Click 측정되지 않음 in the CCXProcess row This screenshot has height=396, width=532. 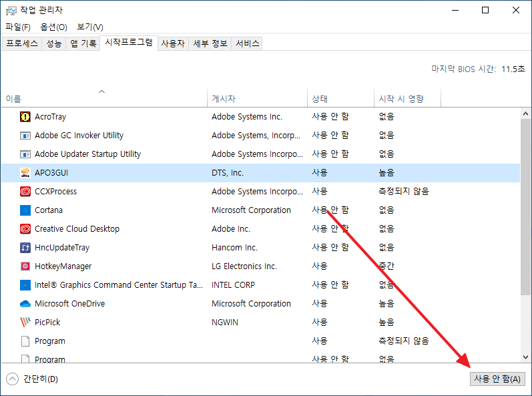click(404, 192)
